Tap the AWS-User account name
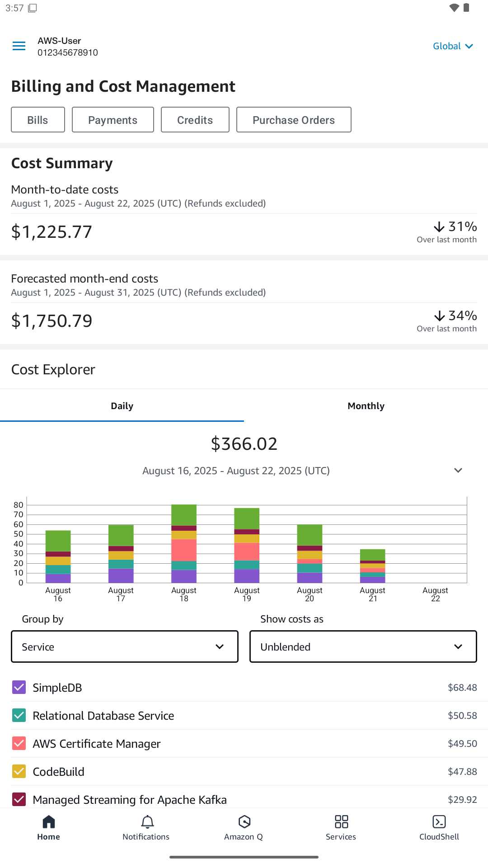The width and height of the screenshot is (488, 868). click(x=59, y=41)
